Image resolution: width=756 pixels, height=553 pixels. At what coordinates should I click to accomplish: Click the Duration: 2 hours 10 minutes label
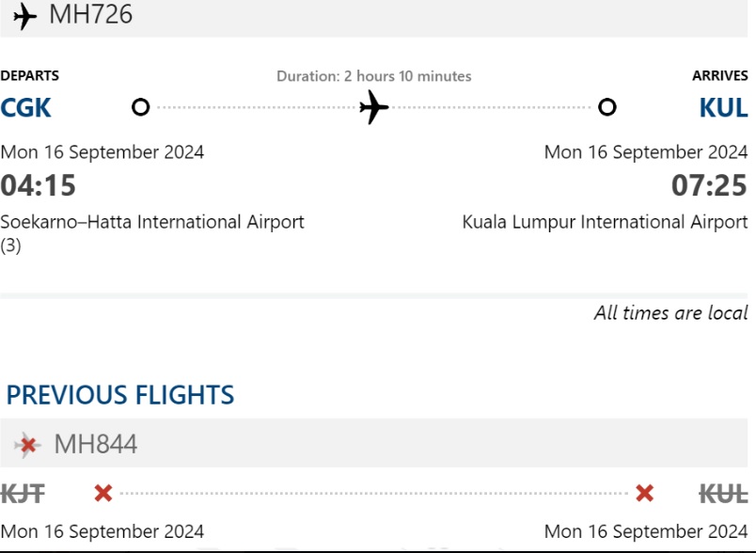374,76
